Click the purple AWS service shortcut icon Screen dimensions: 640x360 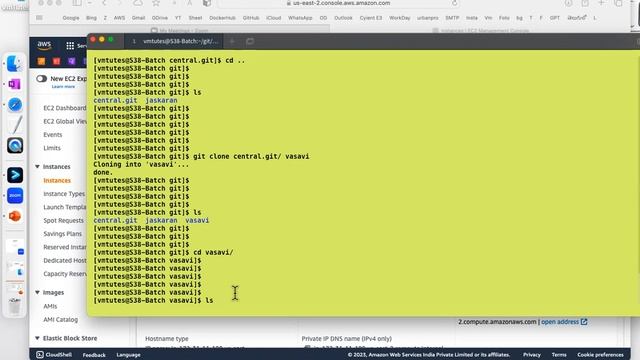(72, 61)
